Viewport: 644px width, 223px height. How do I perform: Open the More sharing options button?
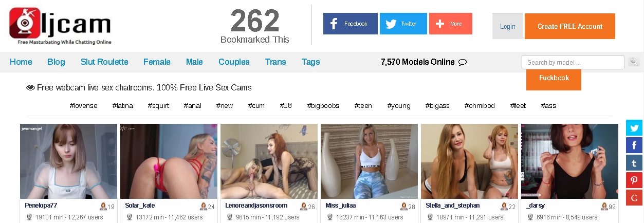450,24
